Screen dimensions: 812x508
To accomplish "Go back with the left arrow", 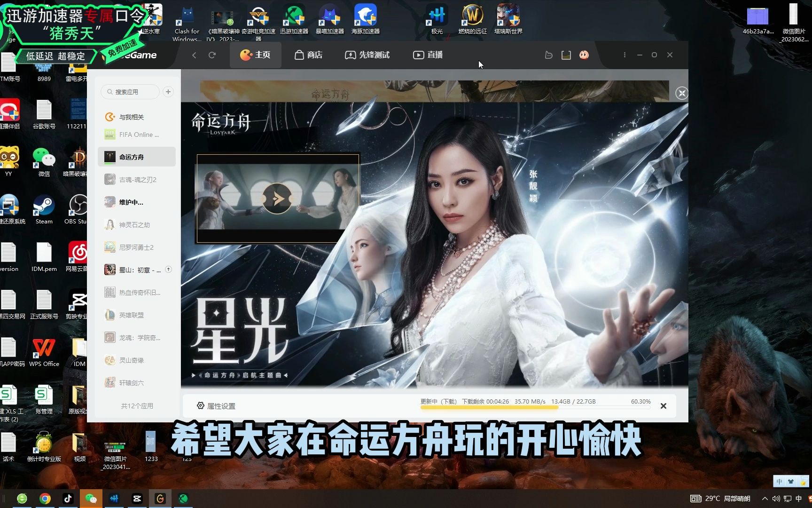I will pos(194,55).
